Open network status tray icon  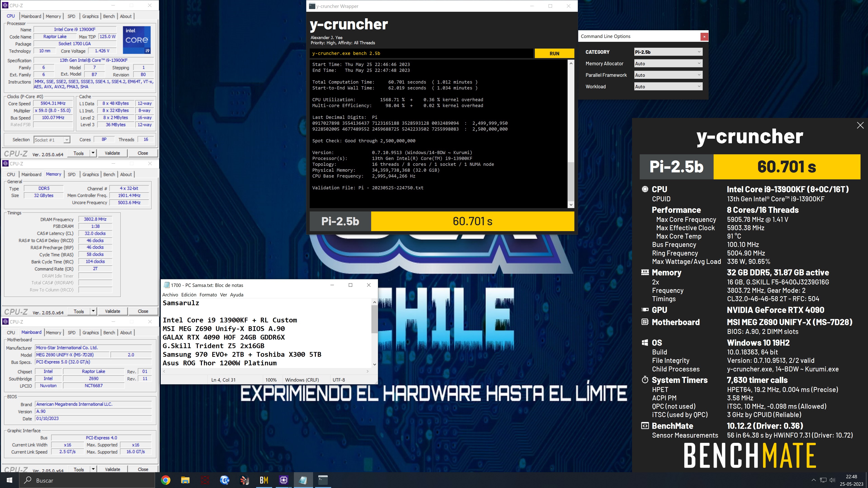coord(823,480)
